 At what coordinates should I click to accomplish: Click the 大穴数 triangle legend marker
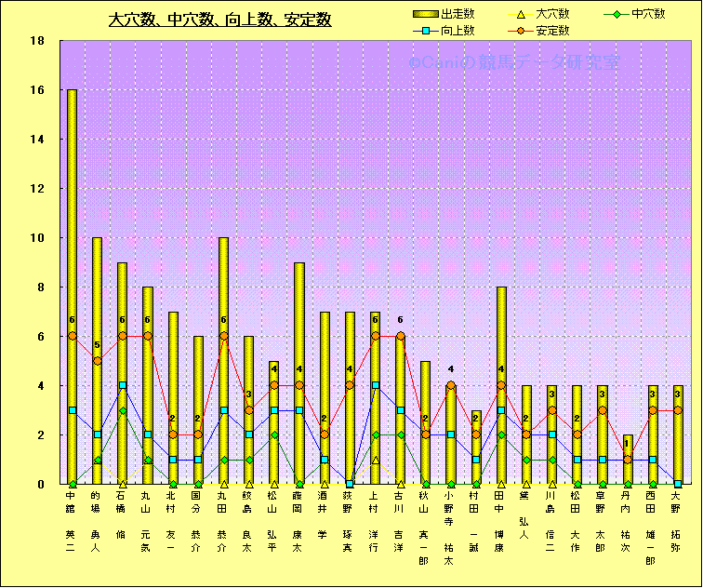pyautogui.click(x=519, y=14)
